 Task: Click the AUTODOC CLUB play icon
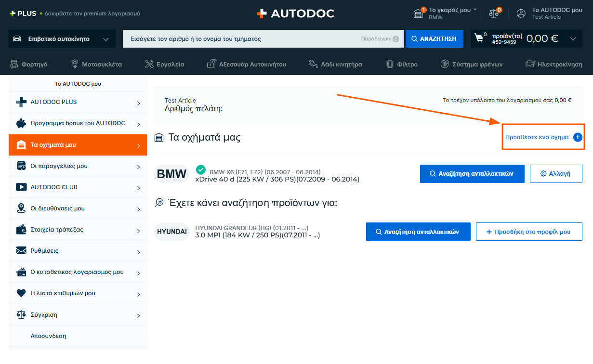pyautogui.click(x=21, y=187)
